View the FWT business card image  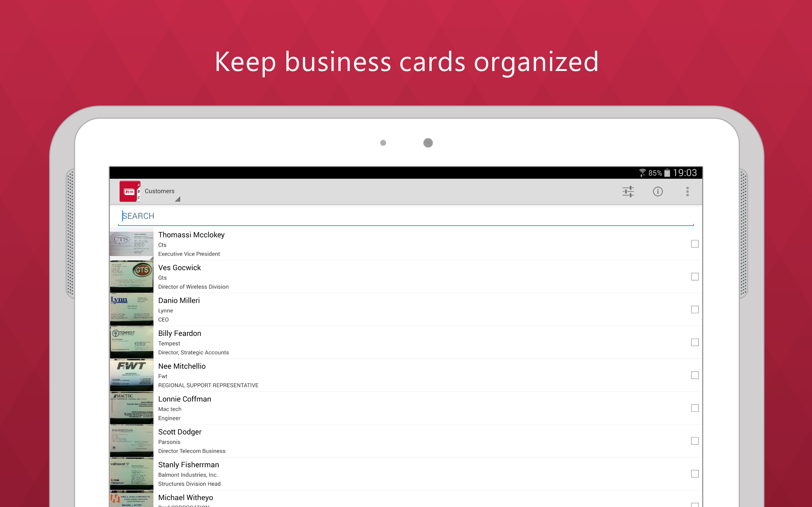(x=132, y=375)
